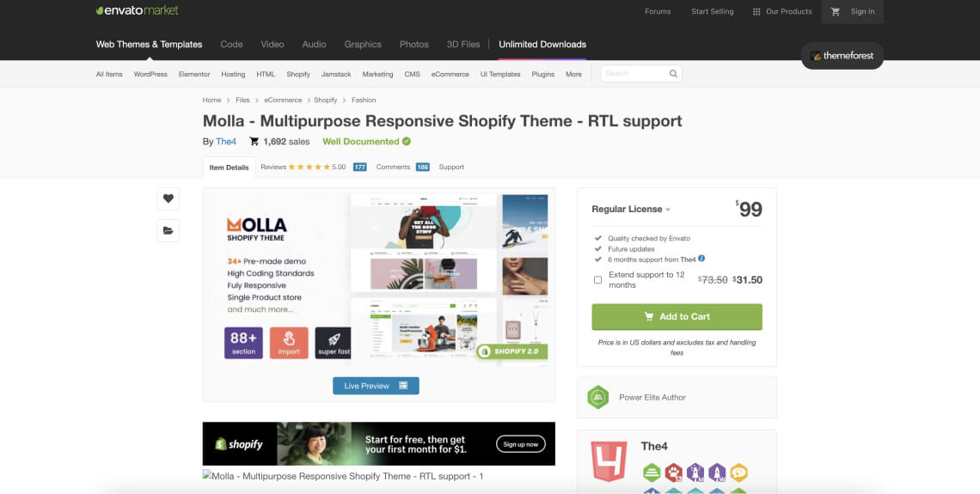980x494 pixels.
Task: Click into the search input field
Action: click(634, 74)
